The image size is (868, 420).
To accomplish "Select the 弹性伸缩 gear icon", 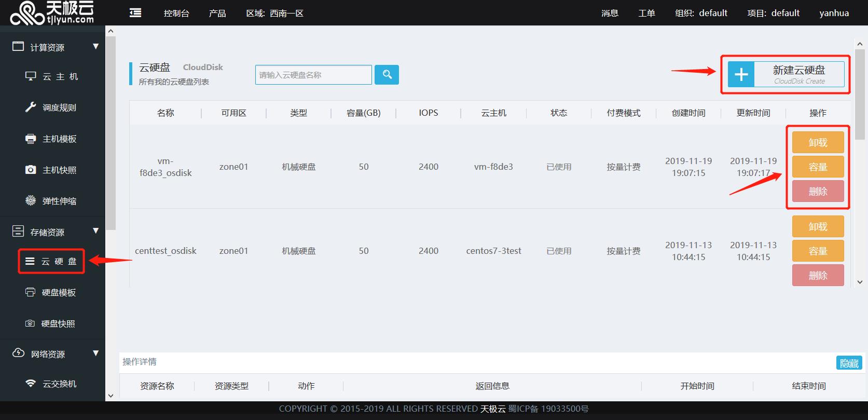I will tap(31, 201).
